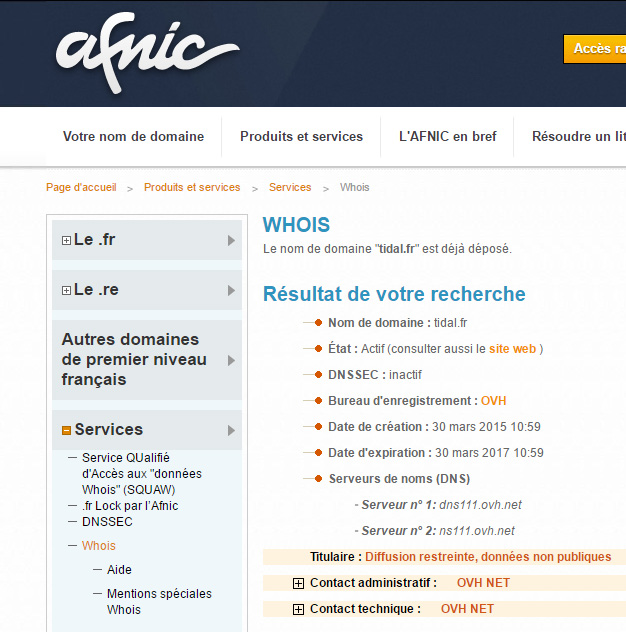This screenshot has width=626, height=632.
Task: Open Aide under Whois
Action: [119, 570]
